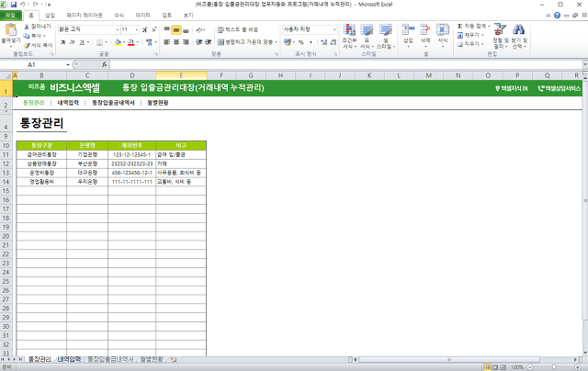Open Cell Styles (셀 스타일) gallery
The image size is (588, 371).
386,36
